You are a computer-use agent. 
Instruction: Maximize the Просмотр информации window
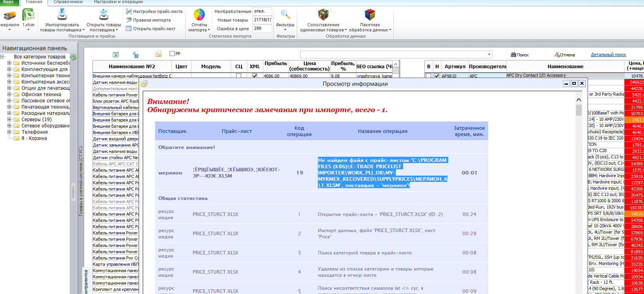click(574, 83)
